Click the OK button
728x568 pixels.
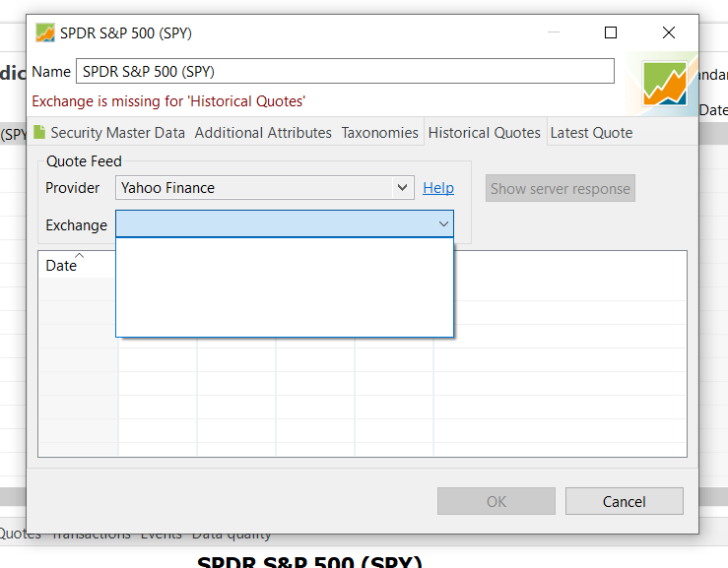click(x=496, y=501)
